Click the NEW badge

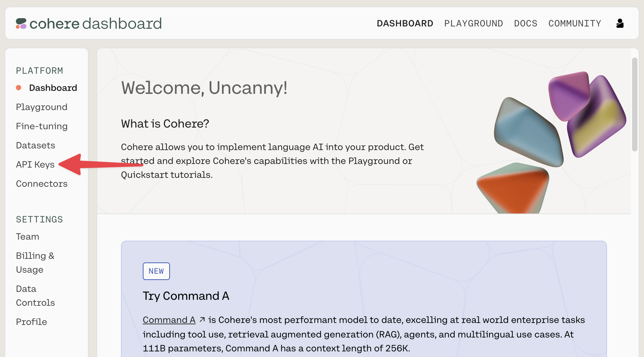click(156, 271)
